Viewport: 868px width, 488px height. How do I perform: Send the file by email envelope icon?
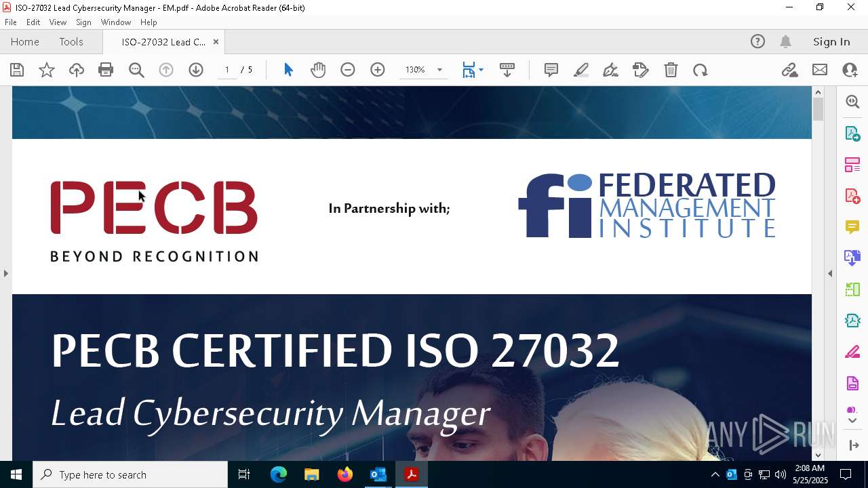[820, 70]
